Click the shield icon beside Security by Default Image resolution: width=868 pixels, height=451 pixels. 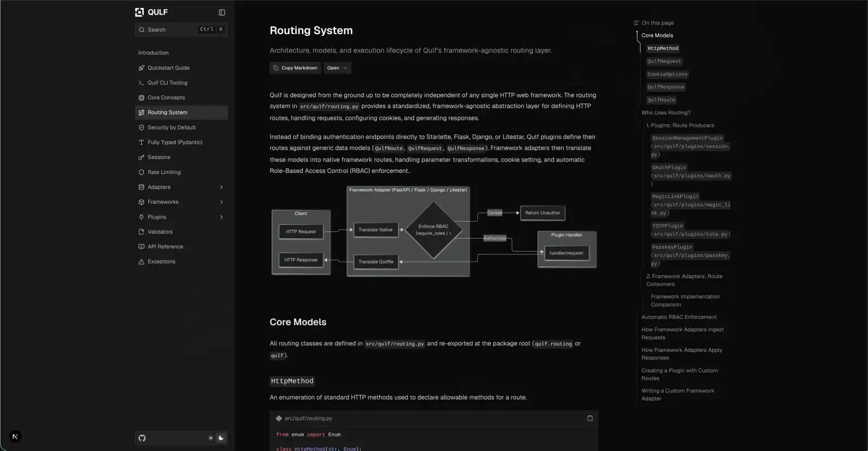tap(141, 127)
